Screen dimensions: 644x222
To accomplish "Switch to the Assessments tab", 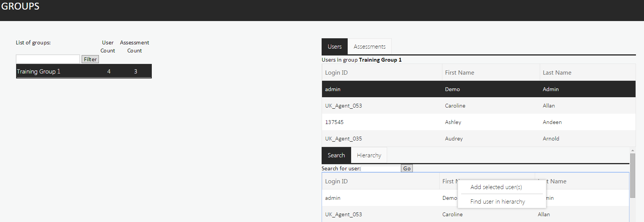I will pos(370,47).
